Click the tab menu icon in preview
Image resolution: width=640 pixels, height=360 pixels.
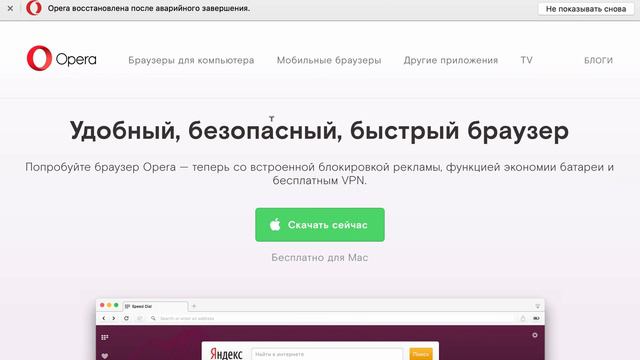(538, 306)
